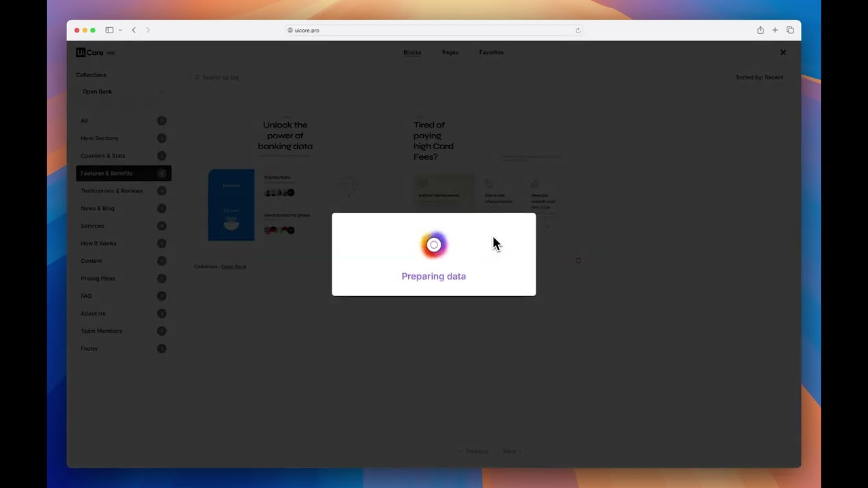Select the Content category
Image resolution: width=868 pixels, height=488 pixels.
coord(123,261)
